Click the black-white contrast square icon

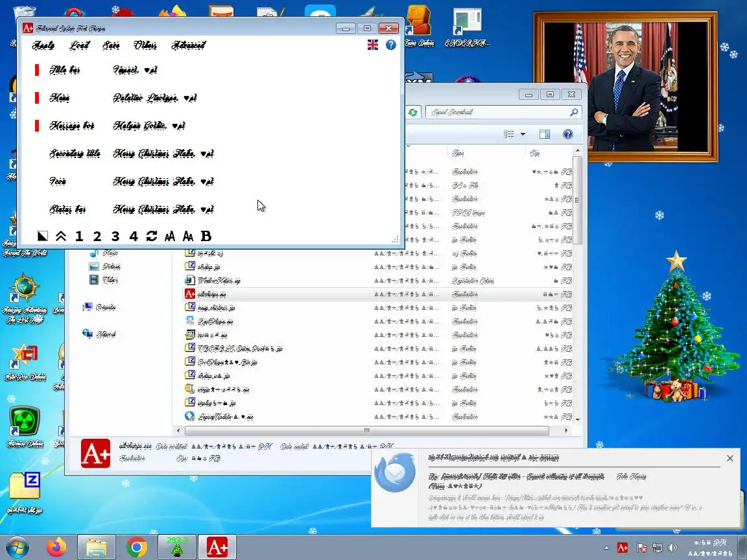42,236
